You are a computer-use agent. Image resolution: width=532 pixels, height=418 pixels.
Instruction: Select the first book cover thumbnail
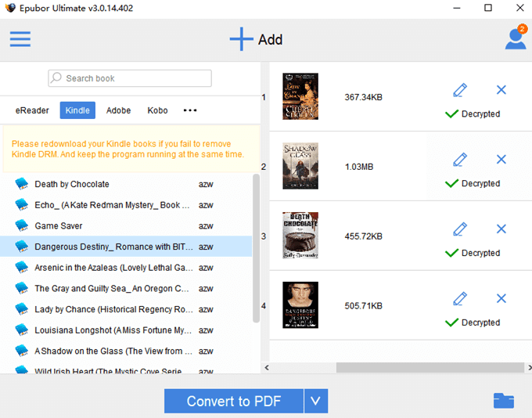[300, 96]
